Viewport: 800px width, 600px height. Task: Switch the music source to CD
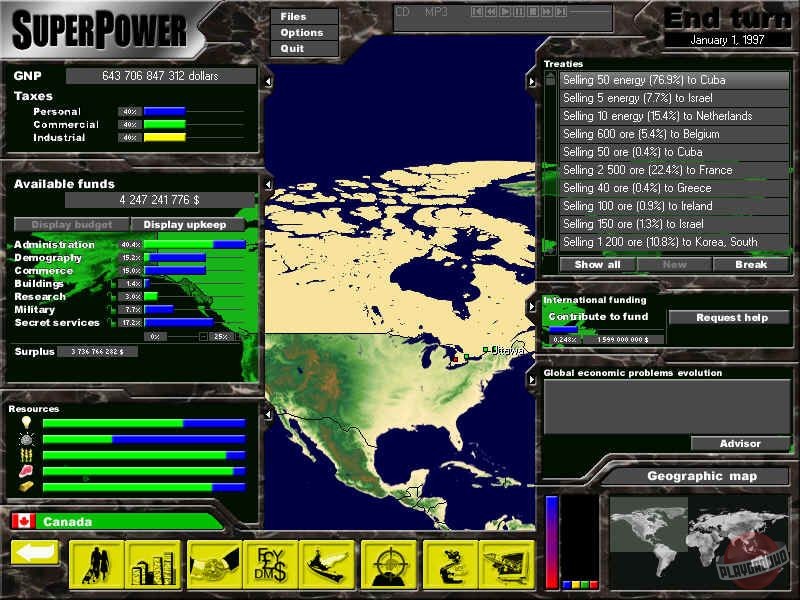click(403, 12)
